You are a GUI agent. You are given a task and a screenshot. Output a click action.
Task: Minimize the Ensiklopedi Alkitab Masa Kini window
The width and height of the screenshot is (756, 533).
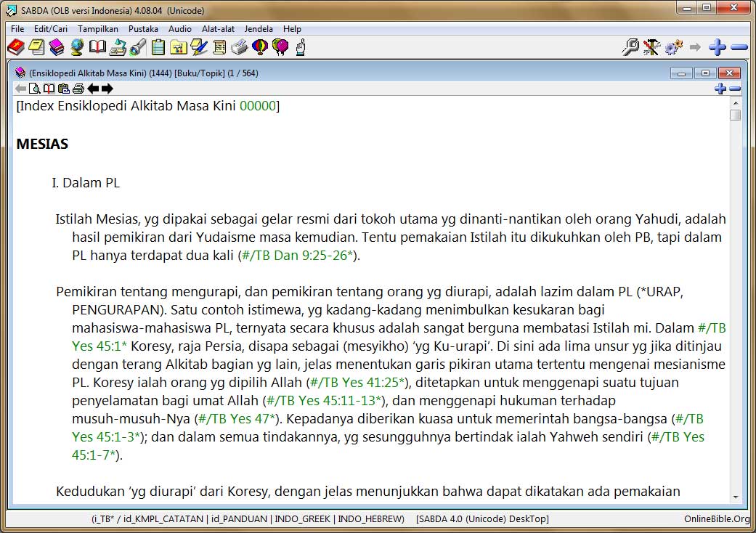pos(682,73)
